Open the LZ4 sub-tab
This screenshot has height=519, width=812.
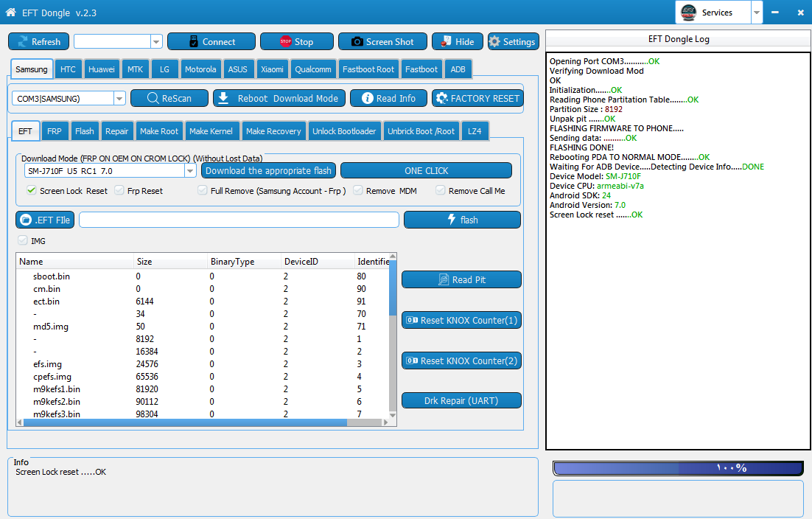point(475,131)
